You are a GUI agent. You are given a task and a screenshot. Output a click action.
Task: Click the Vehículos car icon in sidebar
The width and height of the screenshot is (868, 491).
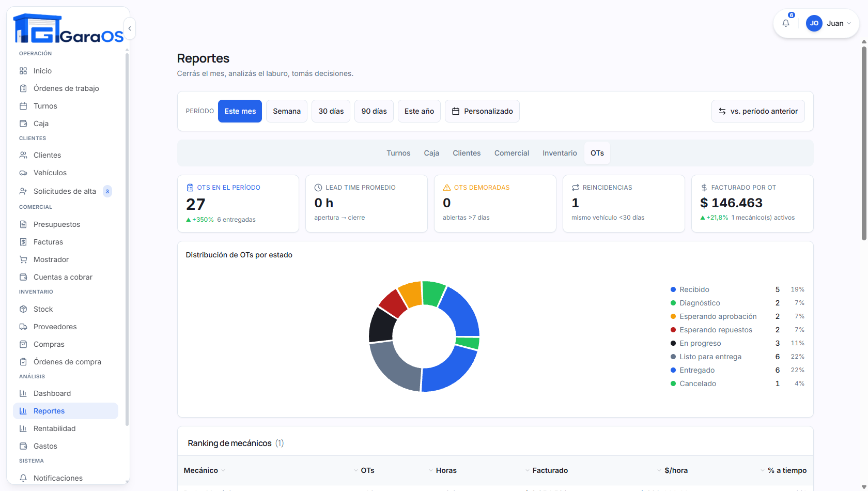pyautogui.click(x=23, y=173)
